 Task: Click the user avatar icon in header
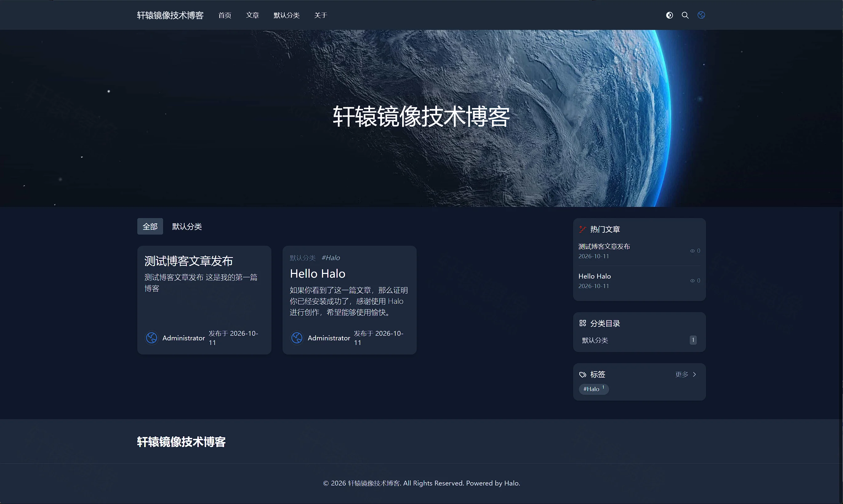[701, 15]
